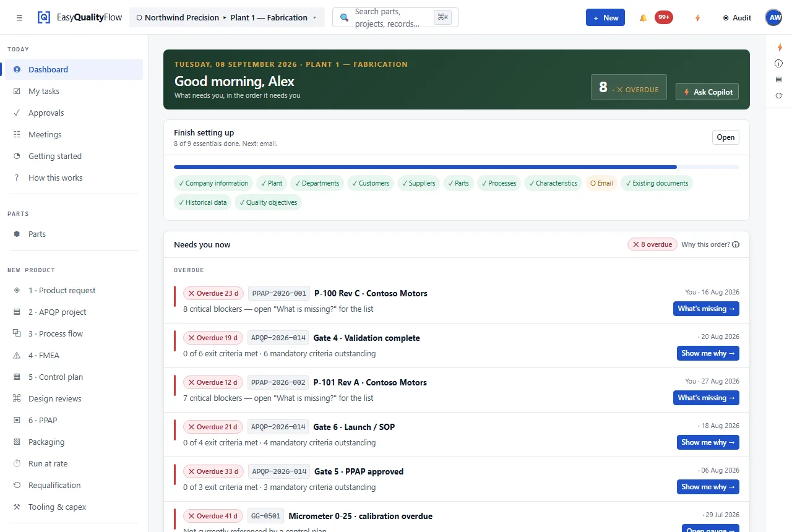Click Show me why for Gate 6
792x532 pixels.
coord(708,442)
